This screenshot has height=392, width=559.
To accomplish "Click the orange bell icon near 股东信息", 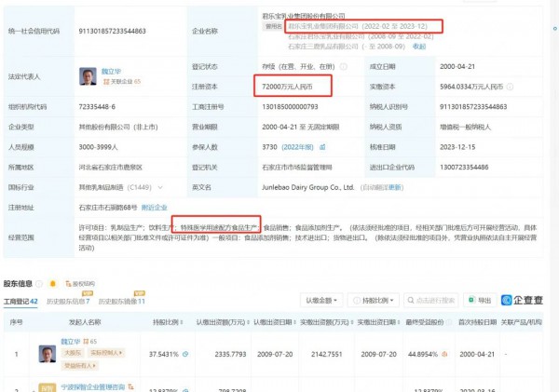I will (x=53, y=284).
